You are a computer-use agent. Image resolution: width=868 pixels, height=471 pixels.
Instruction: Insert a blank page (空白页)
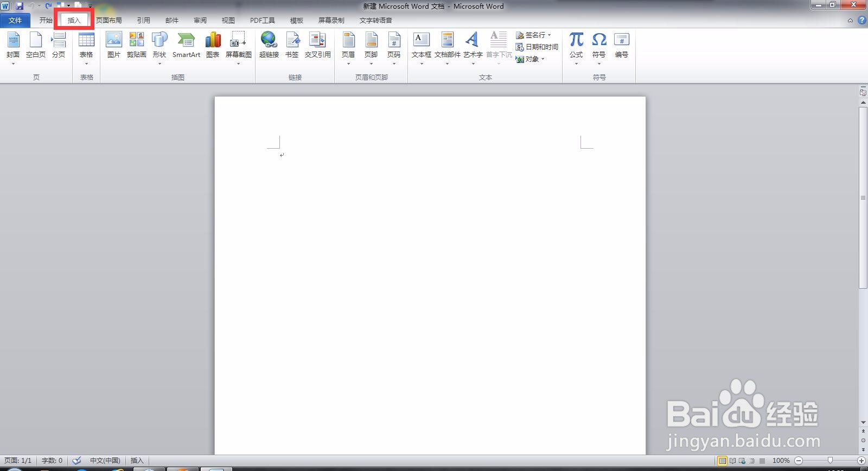point(36,46)
